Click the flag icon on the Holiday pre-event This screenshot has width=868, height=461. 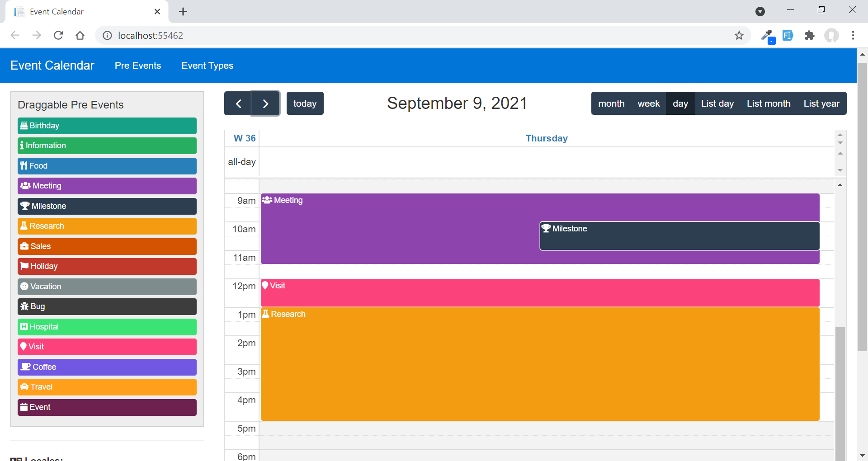point(24,266)
